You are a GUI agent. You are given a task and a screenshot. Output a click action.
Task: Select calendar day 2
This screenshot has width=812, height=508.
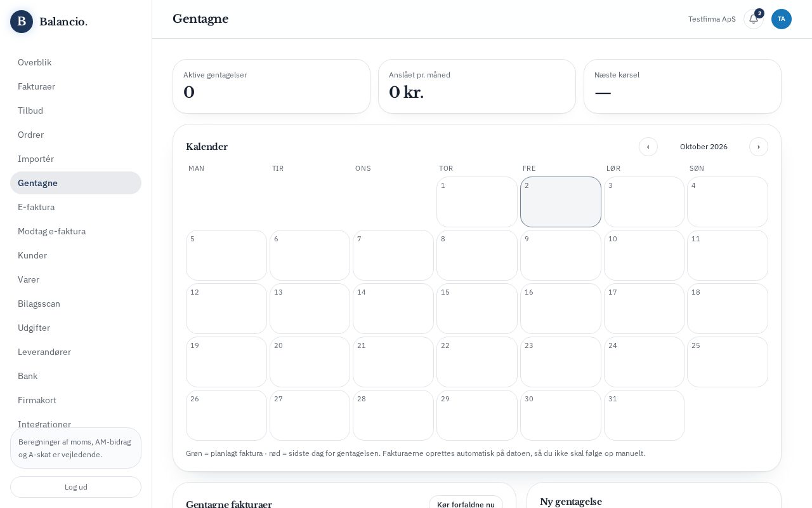pyautogui.click(x=561, y=202)
